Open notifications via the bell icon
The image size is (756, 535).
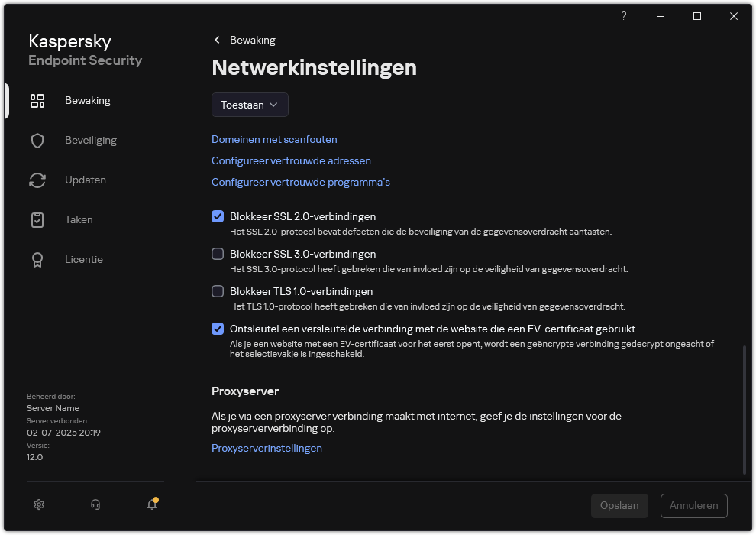pyautogui.click(x=151, y=506)
